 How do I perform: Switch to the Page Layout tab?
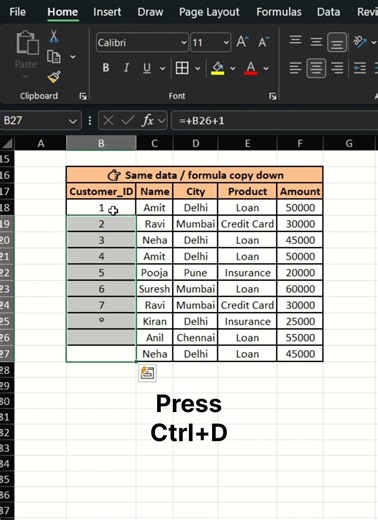pos(209,12)
